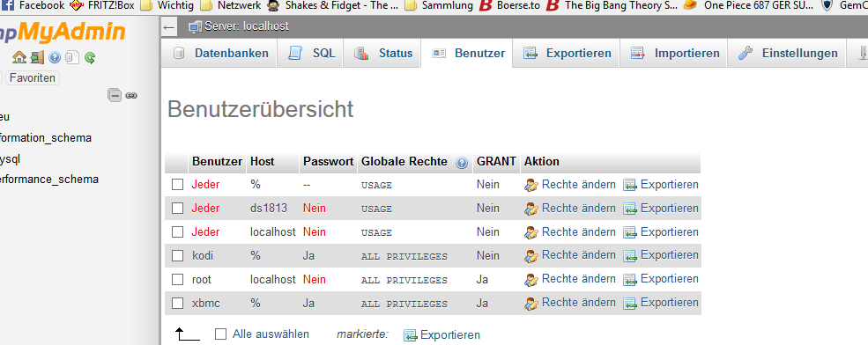Click Exportieren link for kodi row
This screenshot has width=868, height=345.
coord(661,255)
